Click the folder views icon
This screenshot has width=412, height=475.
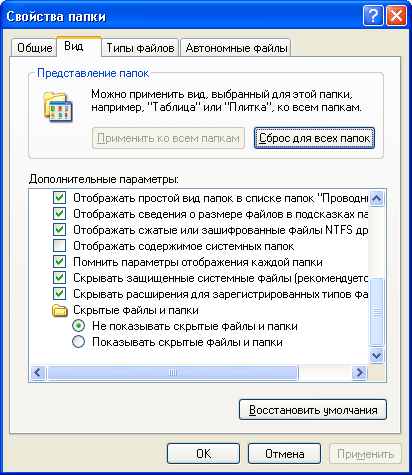pyautogui.click(x=58, y=107)
